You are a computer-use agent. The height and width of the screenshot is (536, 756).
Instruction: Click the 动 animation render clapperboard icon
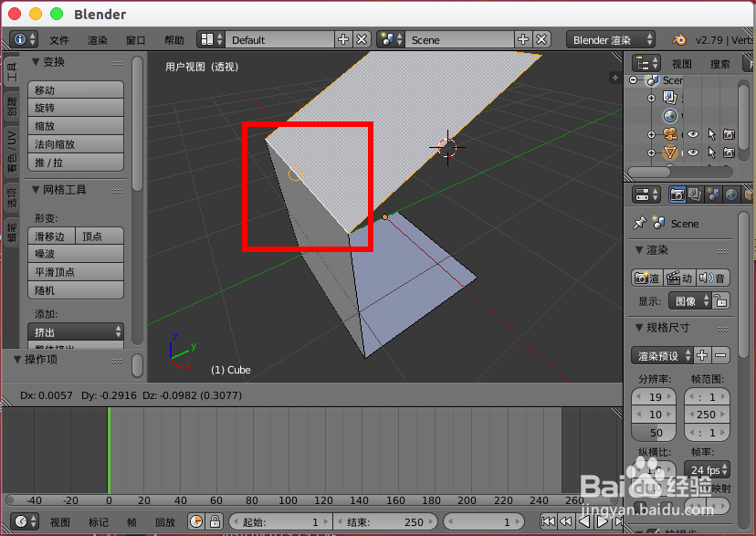[x=677, y=278]
